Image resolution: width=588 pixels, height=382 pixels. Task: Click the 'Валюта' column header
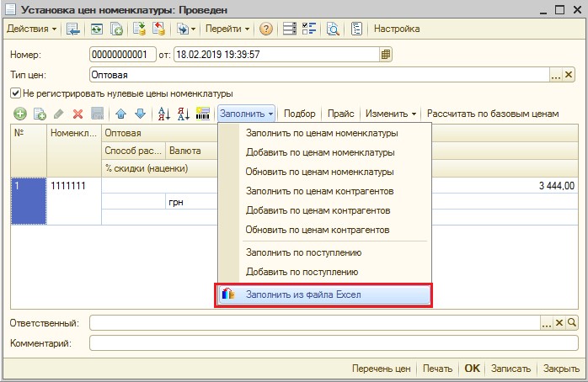191,151
